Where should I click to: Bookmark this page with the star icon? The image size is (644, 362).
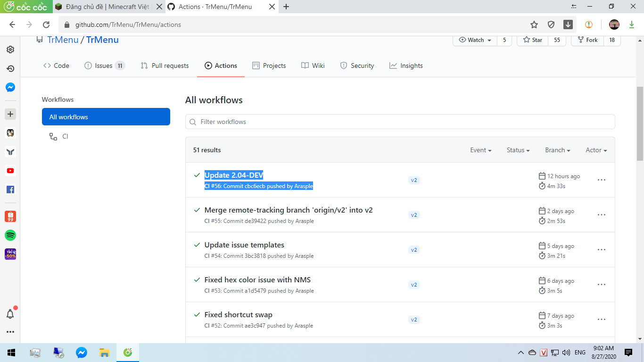[x=534, y=25]
